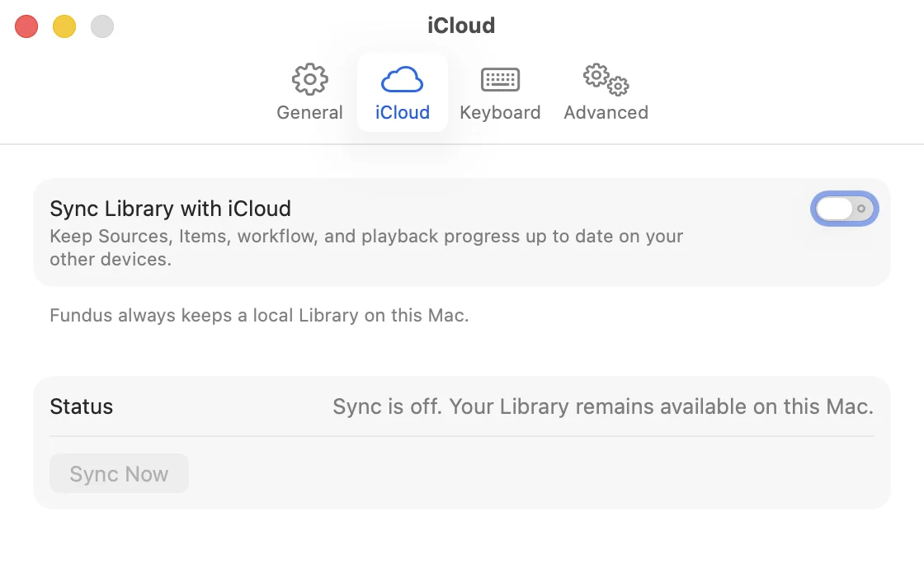Switch to the Keyboard preferences tab
This screenshot has width=924, height=587.
coord(500,92)
